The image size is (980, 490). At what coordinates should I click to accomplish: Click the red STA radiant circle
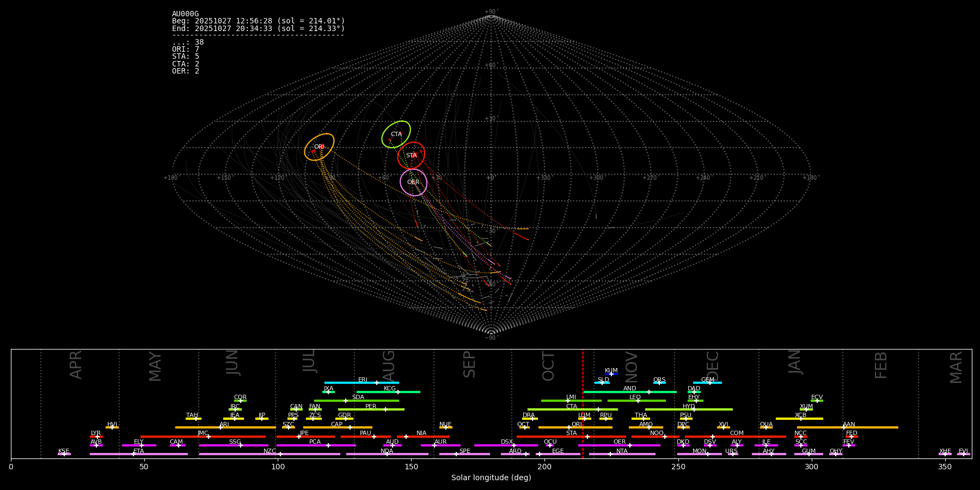pyautogui.click(x=411, y=155)
